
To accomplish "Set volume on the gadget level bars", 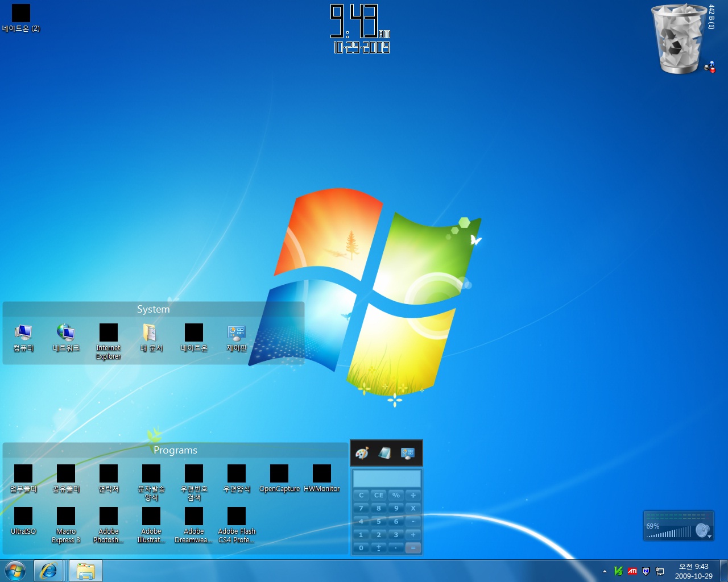I will 669,532.
